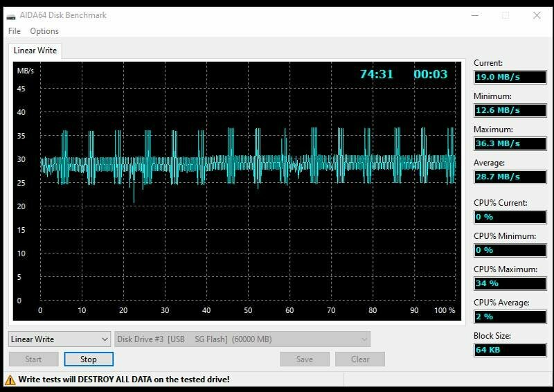Click the 45 label on the MB/s axis
Screen dimensions: 554x392
pos(21,89)
